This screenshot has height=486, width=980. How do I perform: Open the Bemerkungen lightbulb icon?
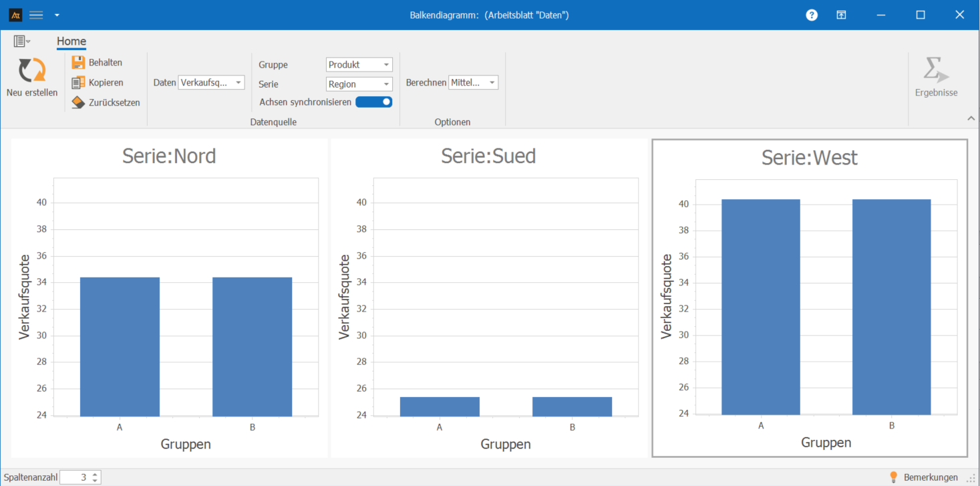tap(893, 477)
